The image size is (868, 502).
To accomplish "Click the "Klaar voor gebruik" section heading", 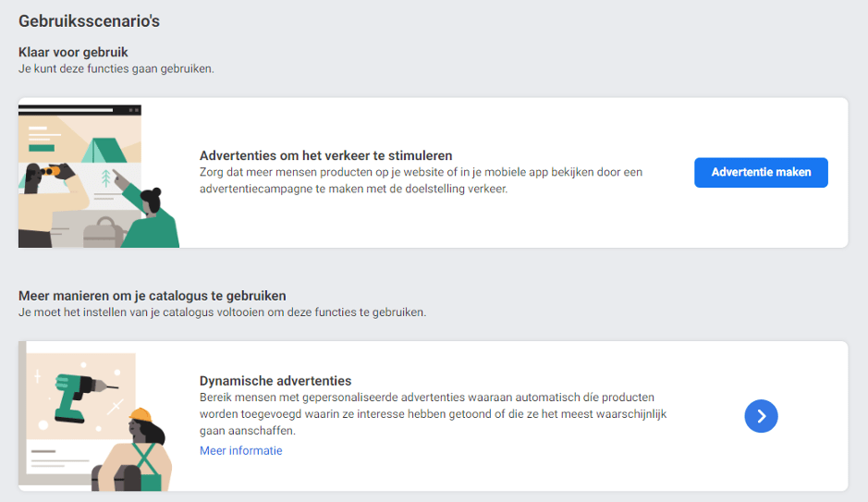I will pyautogui.click(x=73, y=52).
